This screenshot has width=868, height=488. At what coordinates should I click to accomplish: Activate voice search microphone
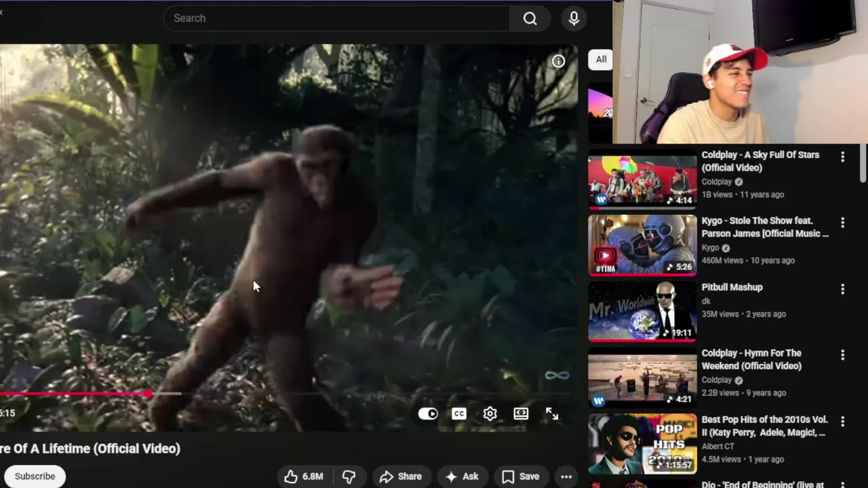574,18
